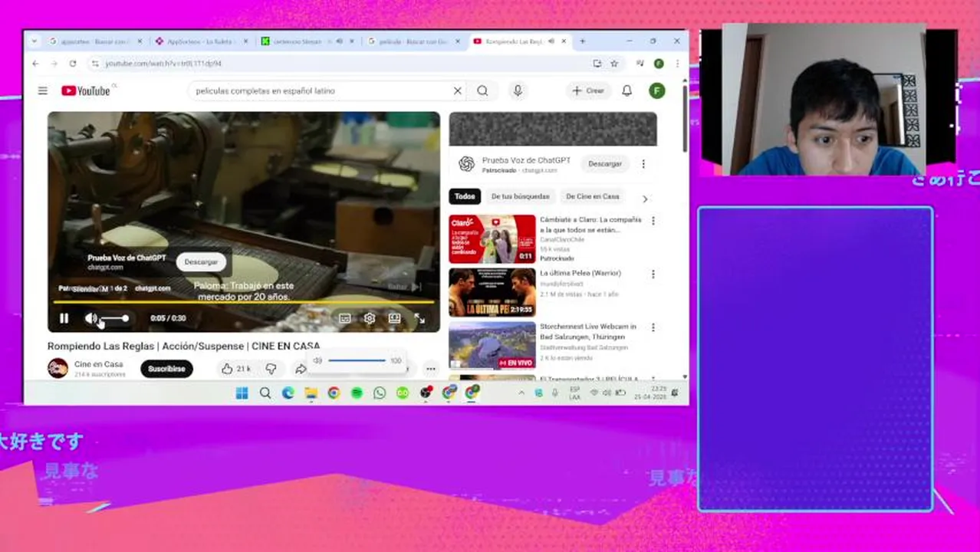Image resolution: width=980 pixels, height=552 pixels.
Task: Switch to the AppSorteos tab
Action: pyautogui.click(x=201, y=41)
